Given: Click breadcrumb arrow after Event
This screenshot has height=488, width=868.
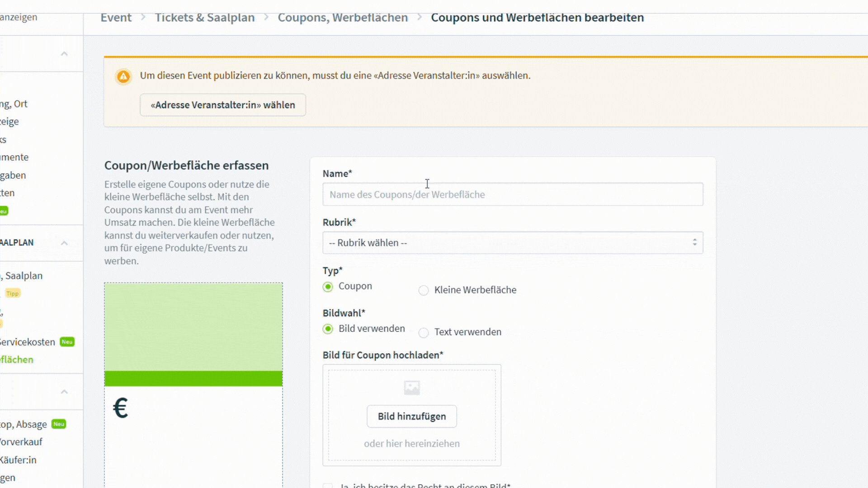Looking at the screenshot, I should click(x=143, y=17).
